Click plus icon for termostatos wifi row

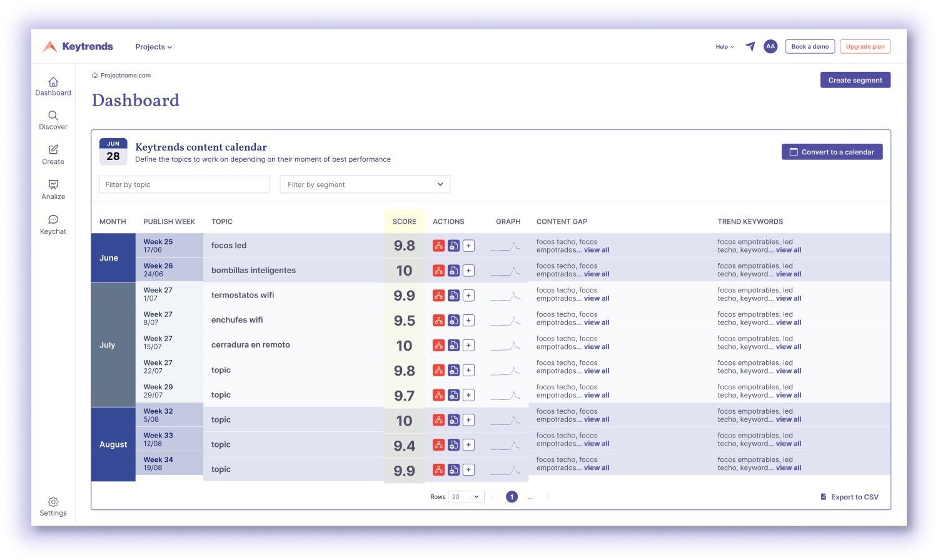pos(468,296)
